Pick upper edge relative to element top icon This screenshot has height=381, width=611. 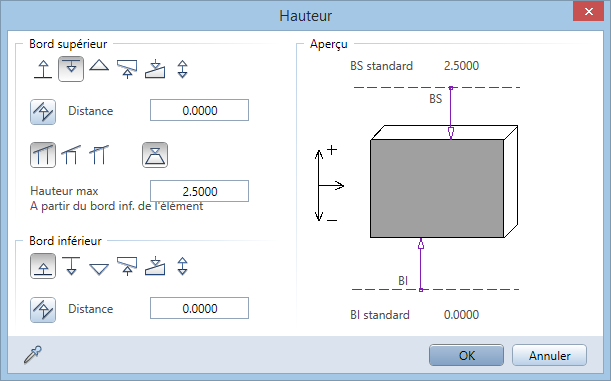pos(155,69)
